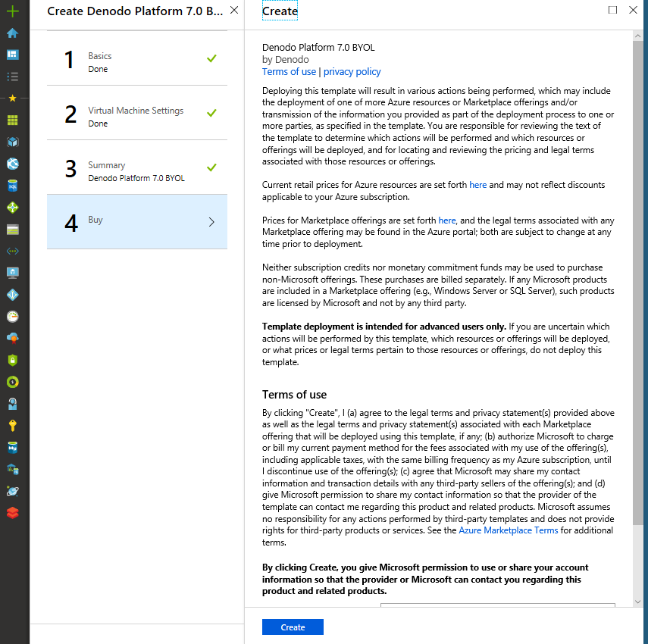Open the privacy policy link
This screenshot has height=644, width=648.
(352, 72)
